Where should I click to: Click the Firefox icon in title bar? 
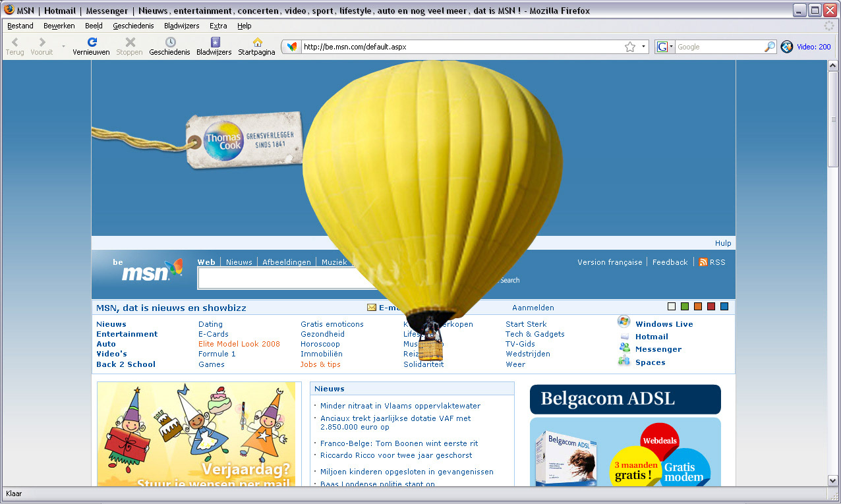(9, 10)
